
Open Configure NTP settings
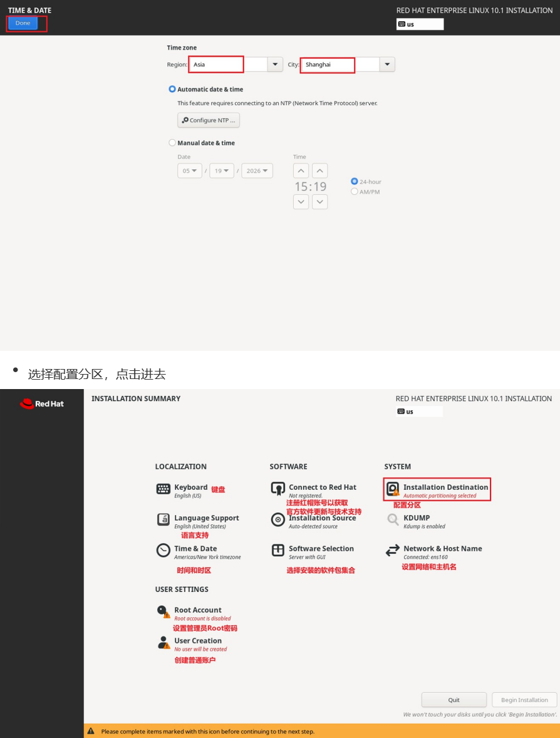tap(209, 120)
